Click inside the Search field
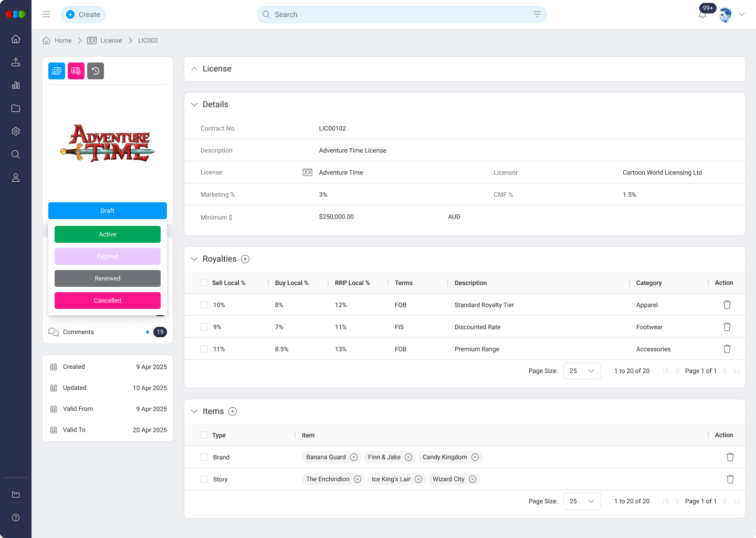The height and width of the screenshot is (538, 756). 367,14
